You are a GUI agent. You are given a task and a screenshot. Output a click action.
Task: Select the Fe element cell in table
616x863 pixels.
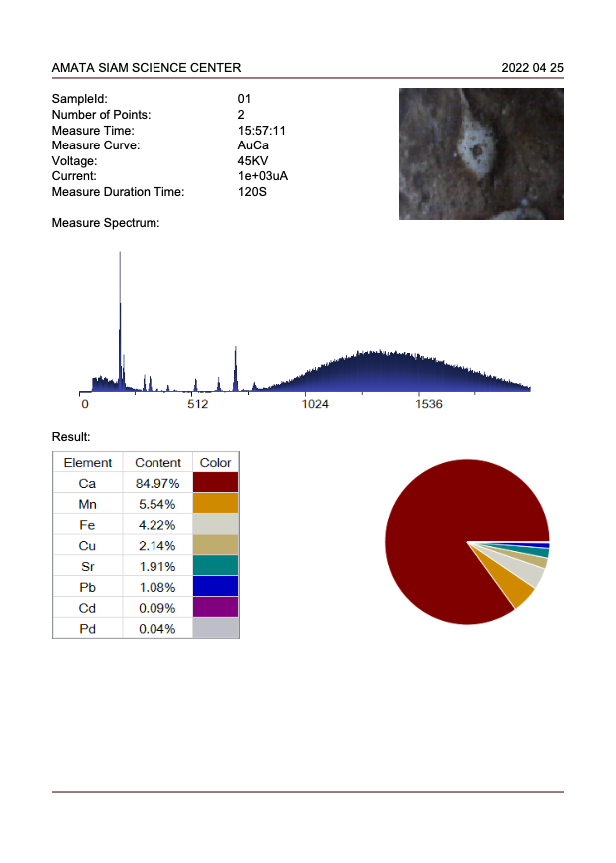88,525
